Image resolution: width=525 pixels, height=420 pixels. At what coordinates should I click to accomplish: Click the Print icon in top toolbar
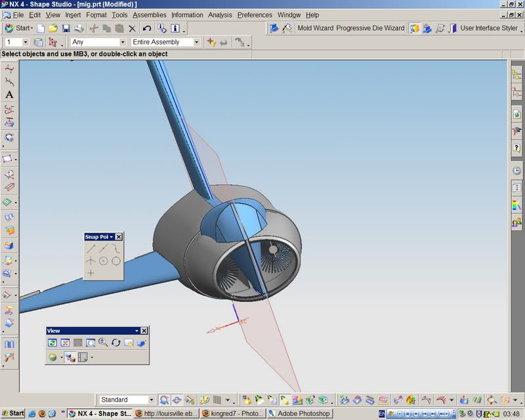click(x=78, y=28)
